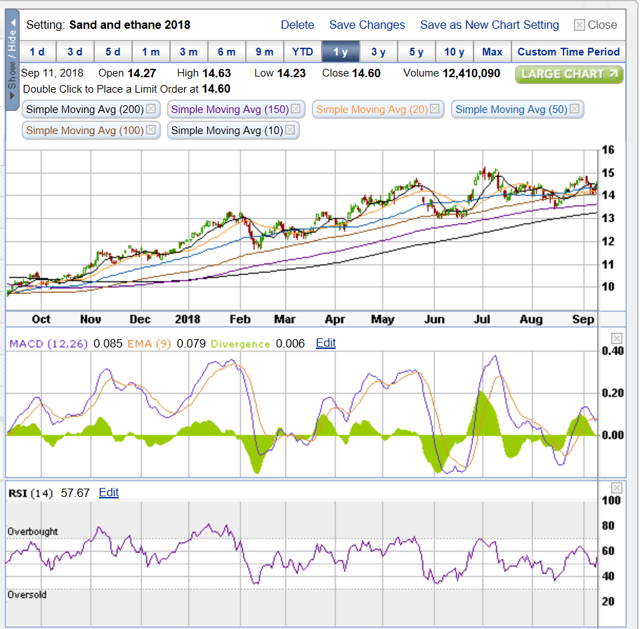Select the 5 d time range tab

[x=113, y=52]
